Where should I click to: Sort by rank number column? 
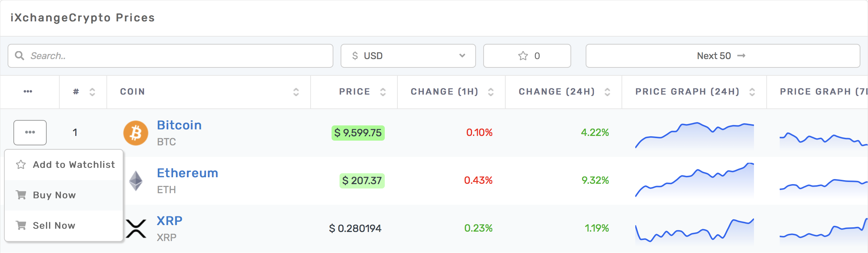point(92,92)
